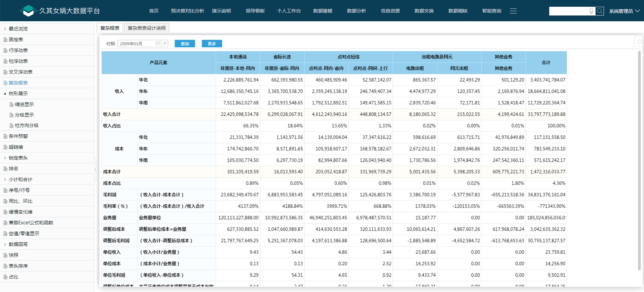Click the table's vertical scrollbar

(x=639, y=158)
